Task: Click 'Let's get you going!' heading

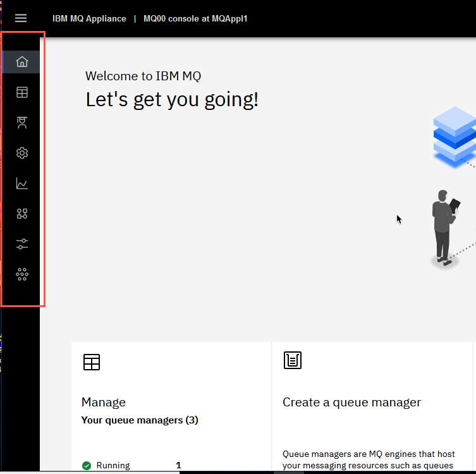Action: coord(172,99)
